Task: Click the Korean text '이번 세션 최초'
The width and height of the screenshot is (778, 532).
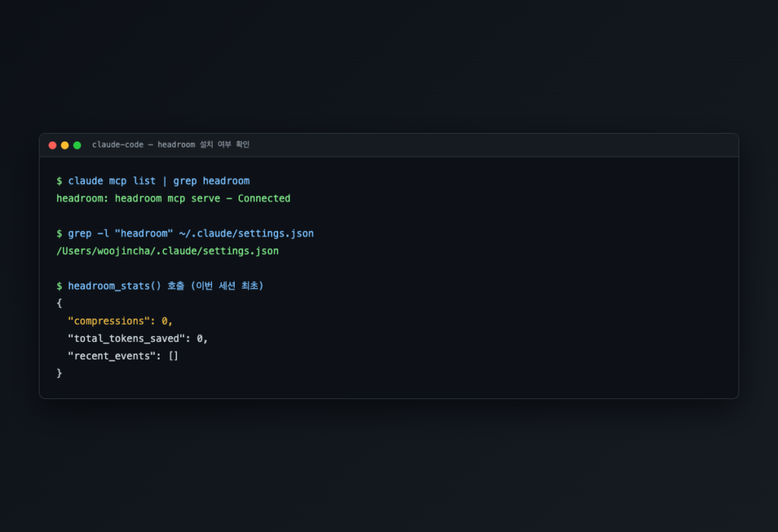Action: [x=227, y=286]
